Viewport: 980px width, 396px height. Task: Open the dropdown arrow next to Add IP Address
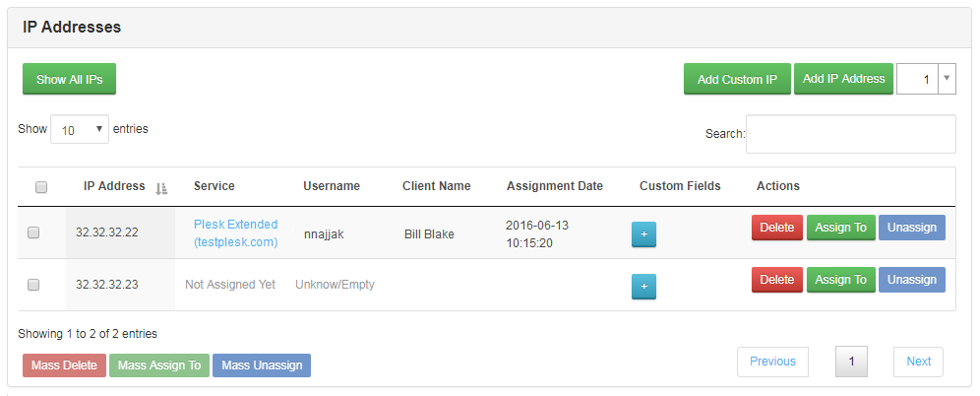[947, 78]
